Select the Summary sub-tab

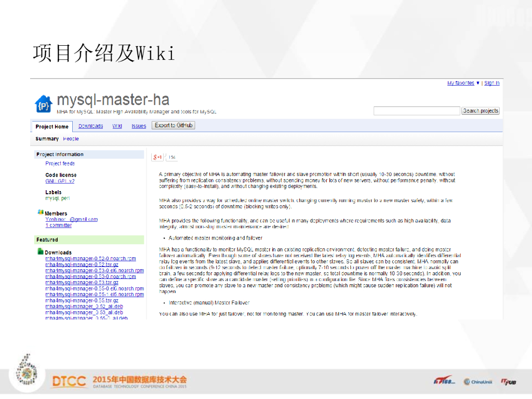click(x=47, y=139)
